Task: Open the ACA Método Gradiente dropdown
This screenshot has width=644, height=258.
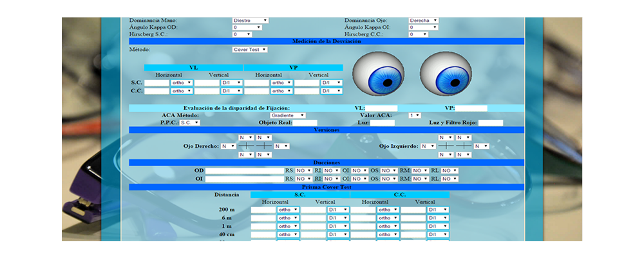Action: [287, 115]
